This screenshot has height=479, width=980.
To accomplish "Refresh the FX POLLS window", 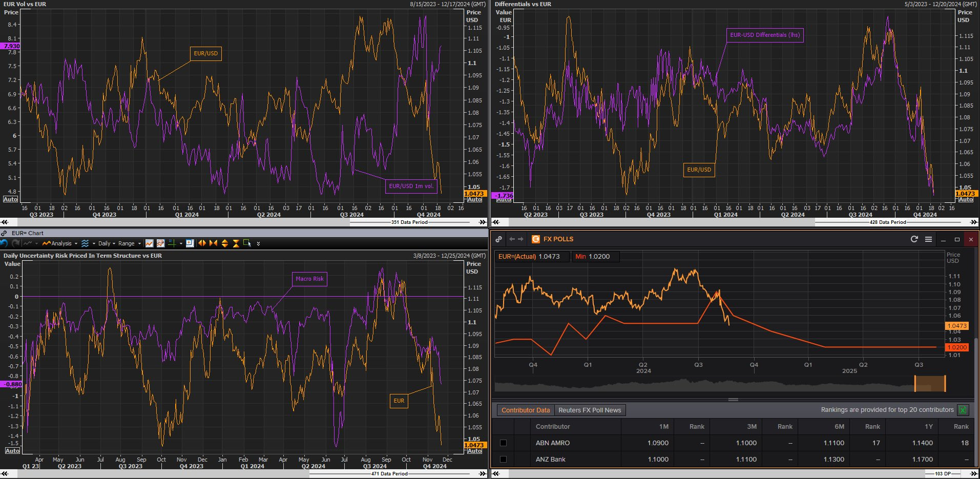I will click(914, 239).
